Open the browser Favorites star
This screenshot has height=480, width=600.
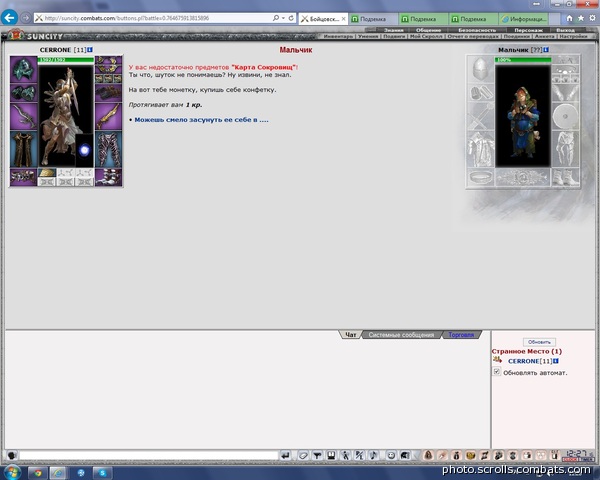(581, 18)
